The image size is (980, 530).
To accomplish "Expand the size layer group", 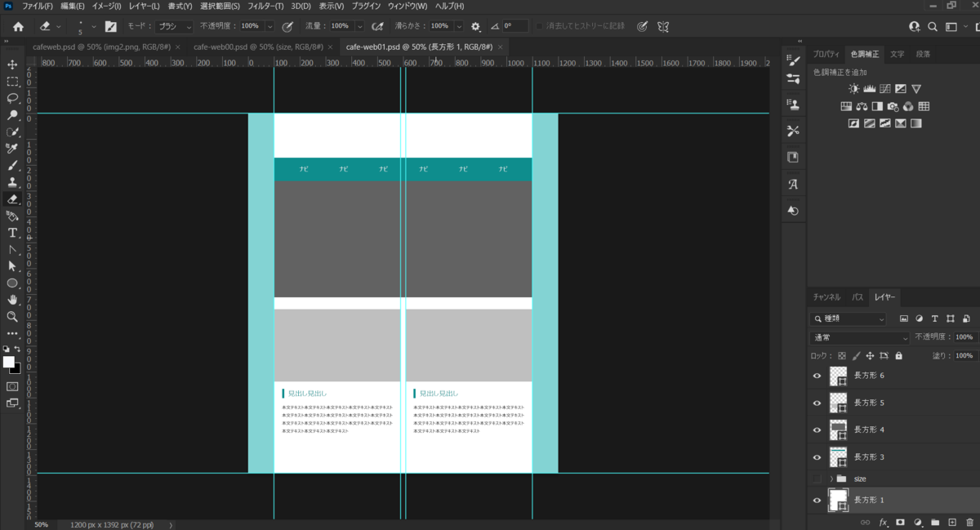I will point(831,479).
